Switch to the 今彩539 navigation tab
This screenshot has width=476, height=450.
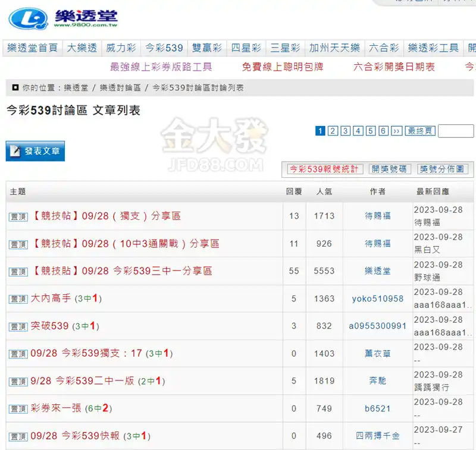tap(164, 48)
